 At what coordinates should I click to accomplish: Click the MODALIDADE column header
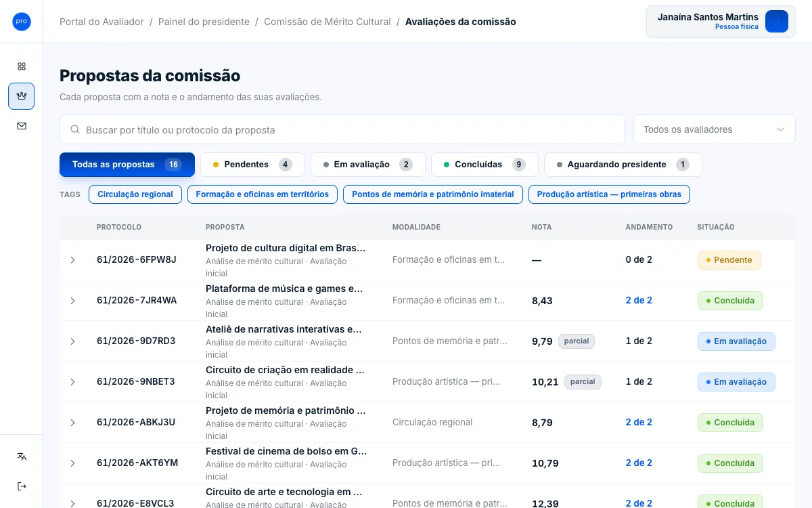[416, 227]
